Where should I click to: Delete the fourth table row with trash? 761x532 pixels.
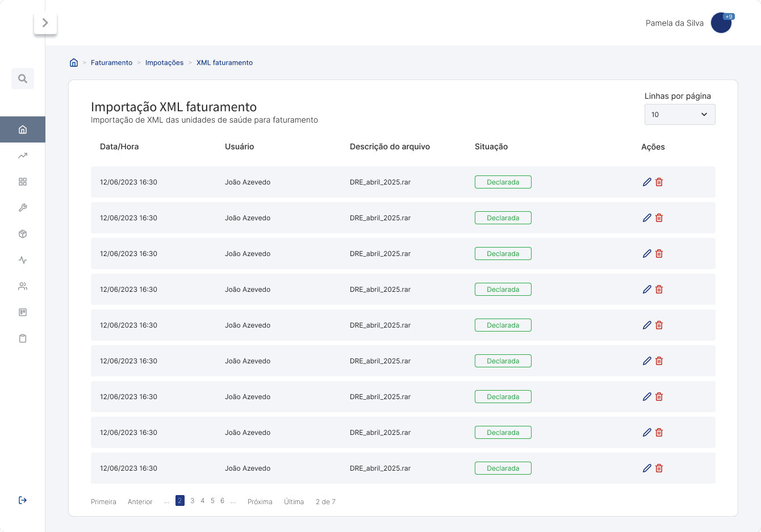659,290
